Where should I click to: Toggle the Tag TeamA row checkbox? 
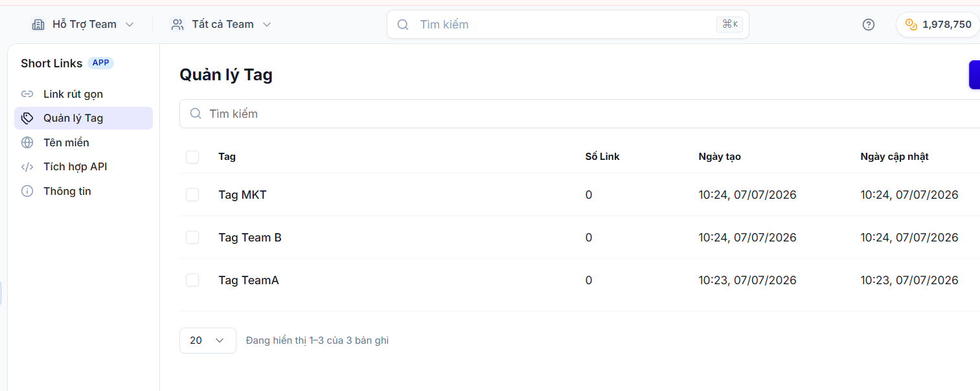coord(192,280)
